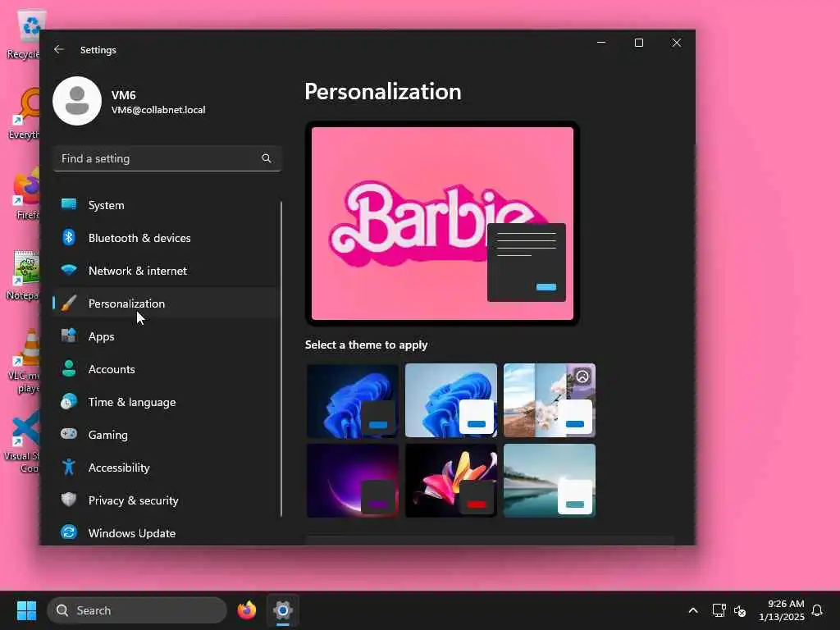Click the VM6@collabnet.local account email
This screenshot has width=840, height=630.
(x=158, y=110)
